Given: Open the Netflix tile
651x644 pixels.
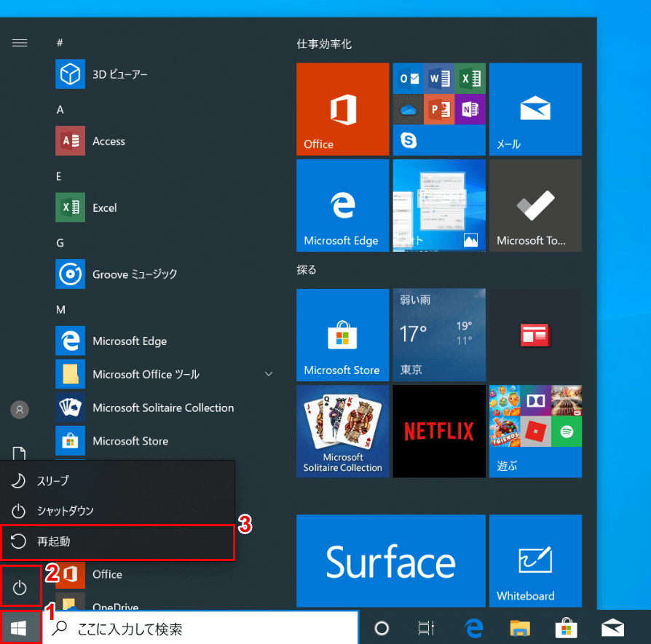Looking at the screenshot, I should coord(439,431).
